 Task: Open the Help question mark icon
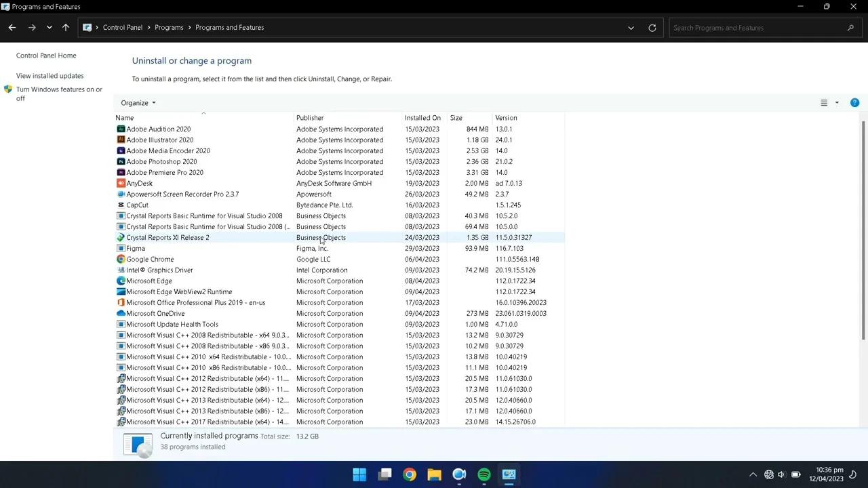pyautogui.click(x=854, y=103)
